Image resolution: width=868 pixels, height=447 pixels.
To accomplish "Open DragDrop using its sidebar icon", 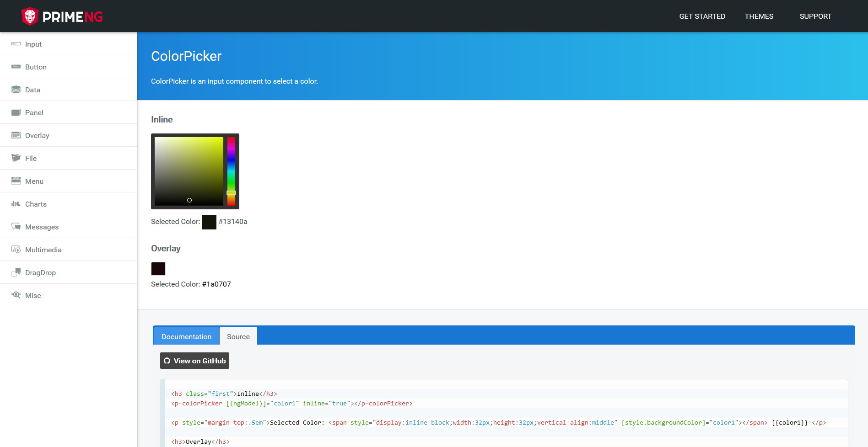I will [16, 272].
